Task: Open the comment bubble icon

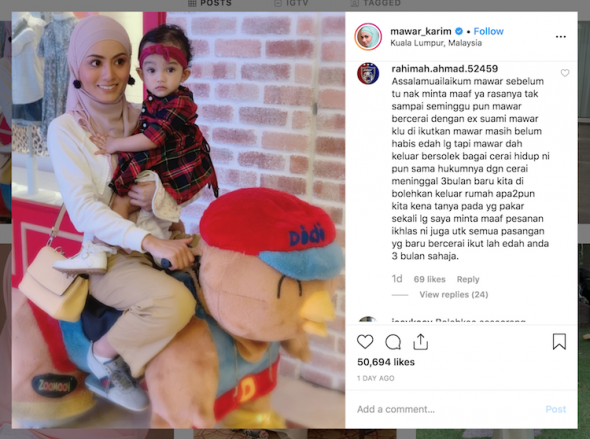Action: pyautogui.click(x=393, y=342)
